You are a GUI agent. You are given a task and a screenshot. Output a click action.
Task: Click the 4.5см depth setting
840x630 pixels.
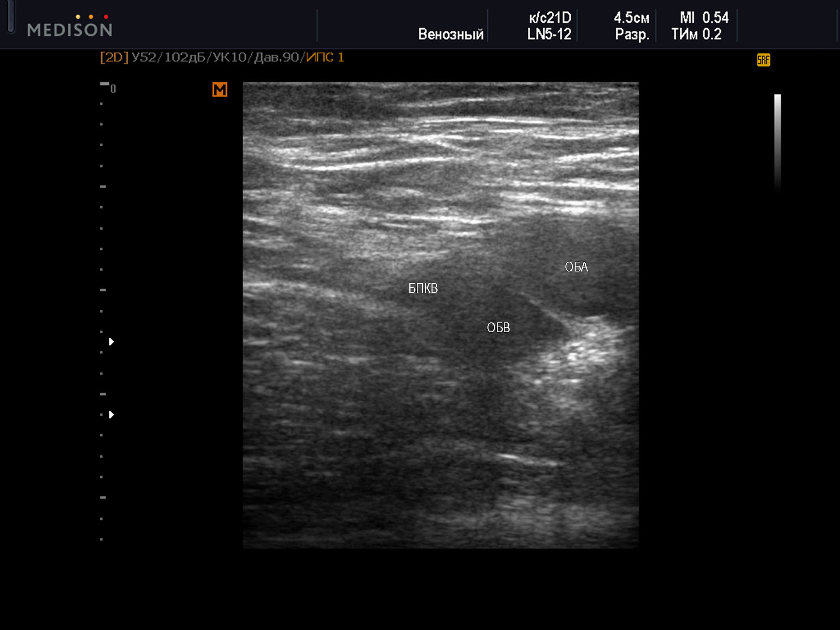pyautogui.click(x=631, y=18)
